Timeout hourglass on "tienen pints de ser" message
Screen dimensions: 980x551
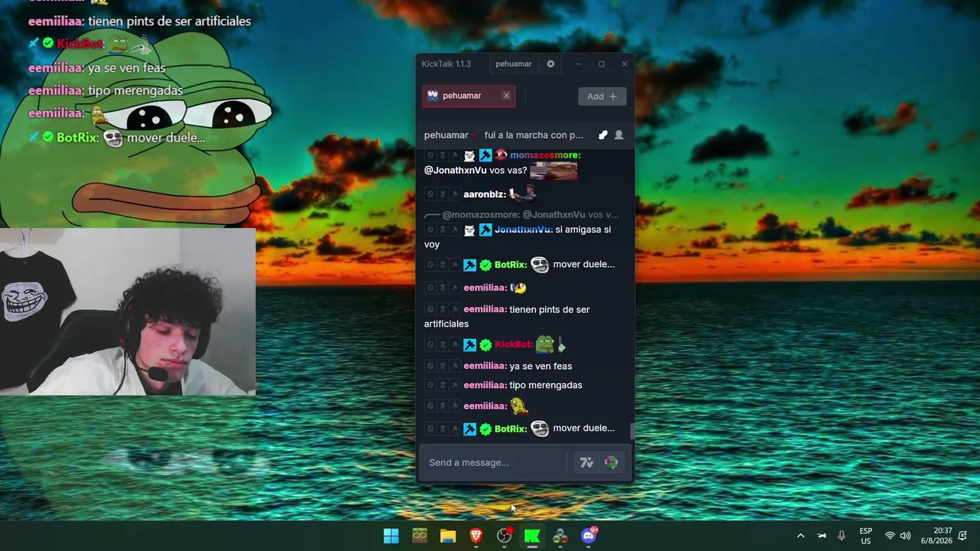pyautogui.click(x=443, y=309)
